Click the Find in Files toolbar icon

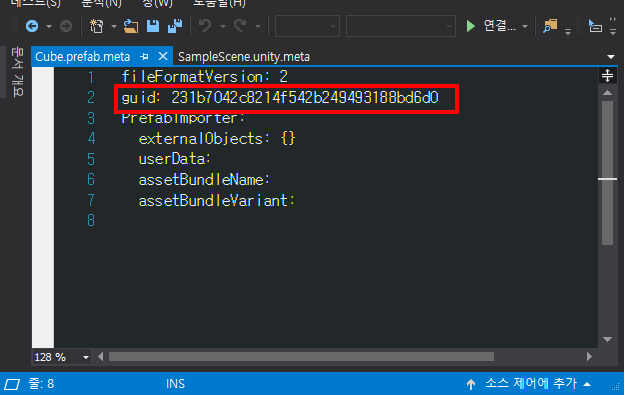coord(550,26)
